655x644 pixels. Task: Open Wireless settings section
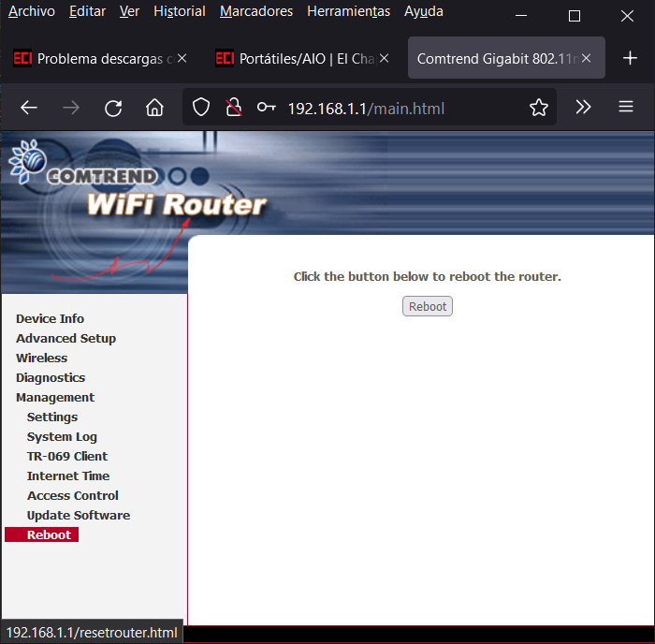(42, 359)
